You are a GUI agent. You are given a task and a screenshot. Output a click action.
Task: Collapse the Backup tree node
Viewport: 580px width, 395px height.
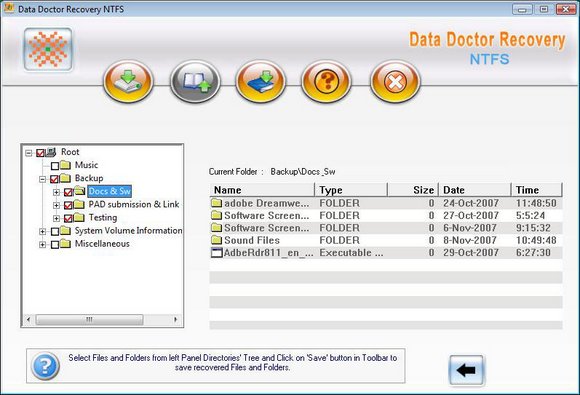pos(43,179)
